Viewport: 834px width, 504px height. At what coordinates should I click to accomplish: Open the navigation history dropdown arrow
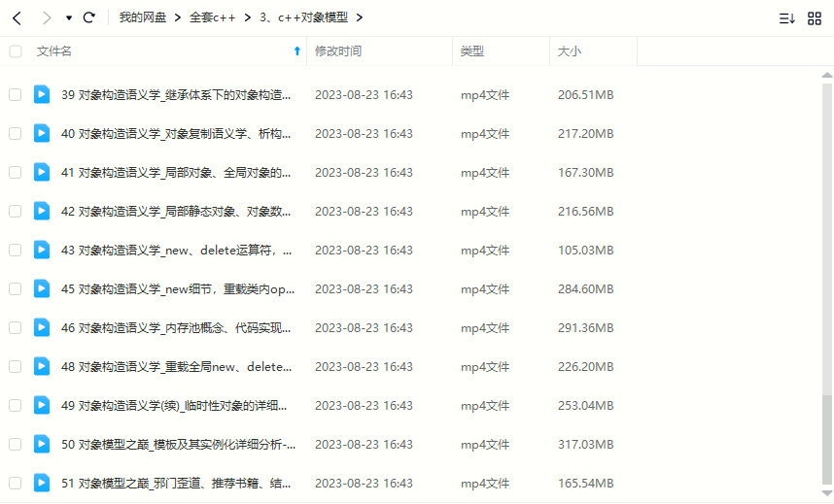[x=68, y=17]
